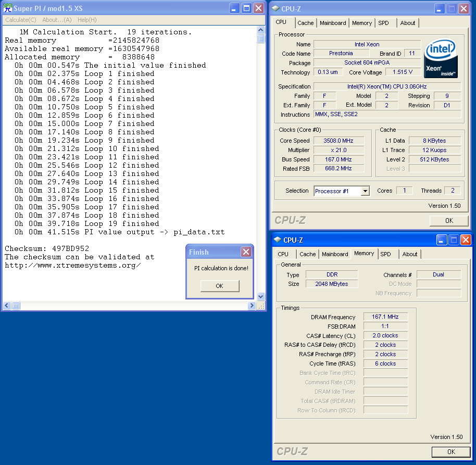The height and width of the screenshot is (465, 476).
Task: Click the Super PI title bar app icon
Action: coord(8,8)
